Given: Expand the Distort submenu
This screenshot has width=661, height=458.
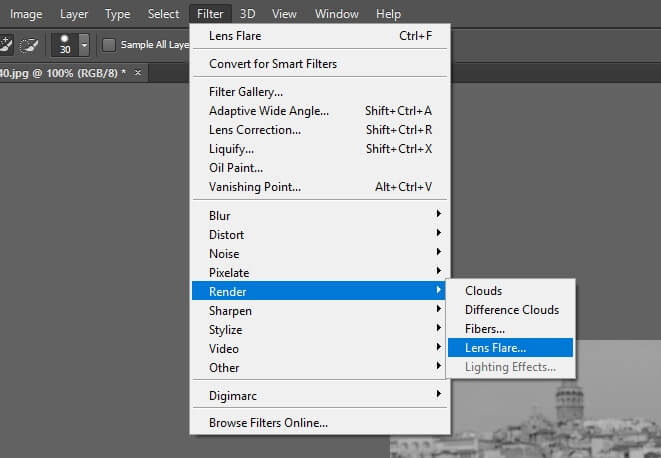Looking at the screenshot, I should tap(319, 234).
